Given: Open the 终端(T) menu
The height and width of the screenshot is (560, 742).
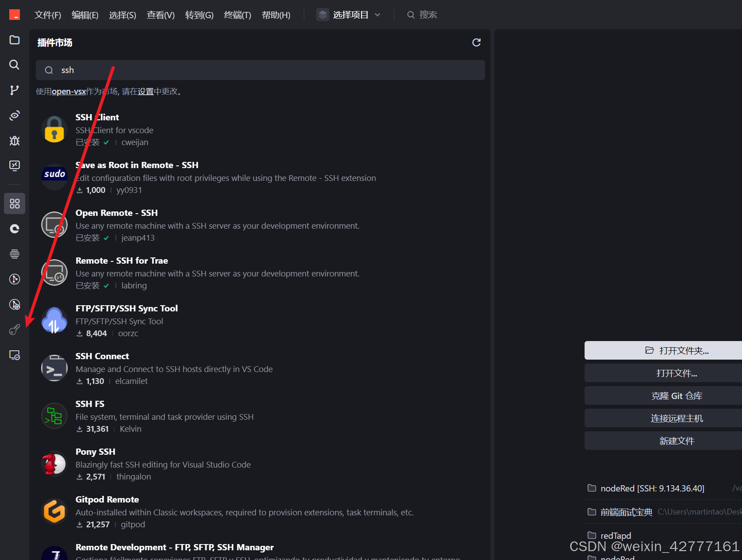Looking at the screenshot, I should tap(237, 15).
